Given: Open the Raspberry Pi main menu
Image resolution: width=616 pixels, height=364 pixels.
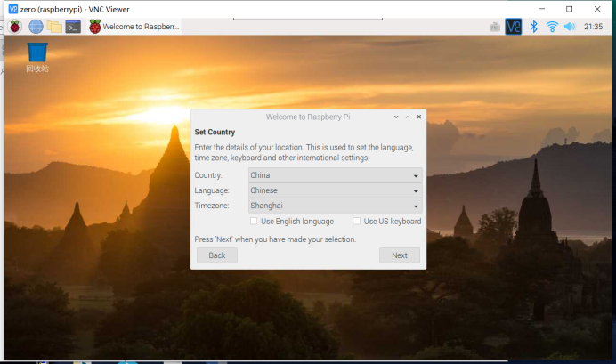Looking at the screenshot, I should click(15, 27).
